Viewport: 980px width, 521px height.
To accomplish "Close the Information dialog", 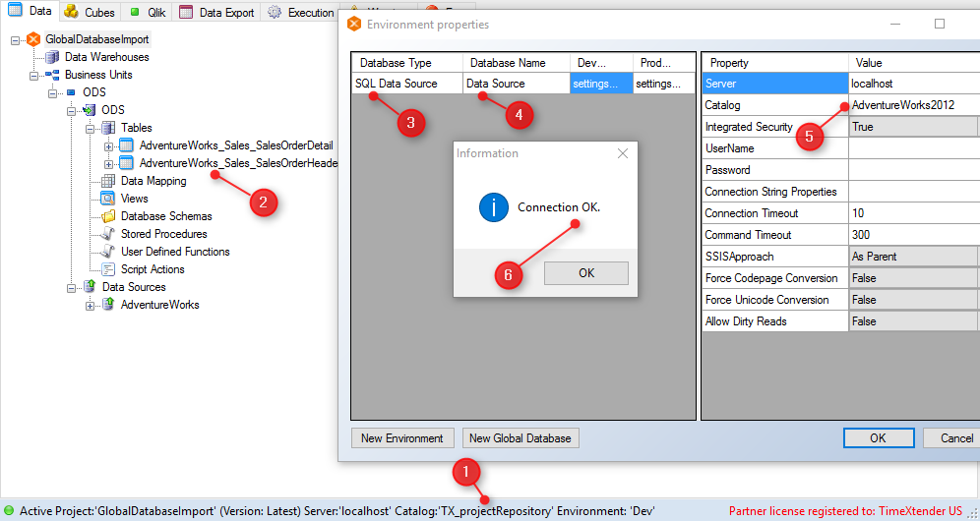I will (x=623, y=153).
